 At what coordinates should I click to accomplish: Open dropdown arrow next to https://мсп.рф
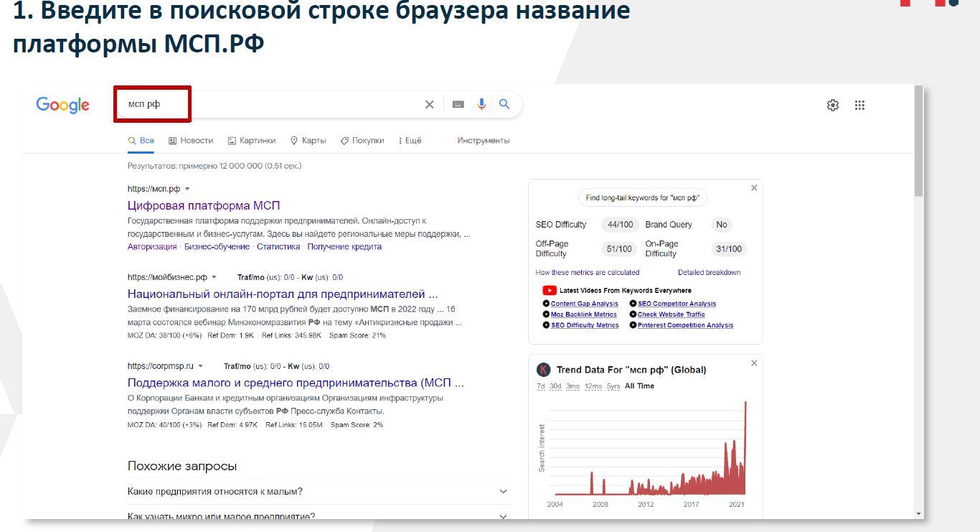[x=187, y=189]
